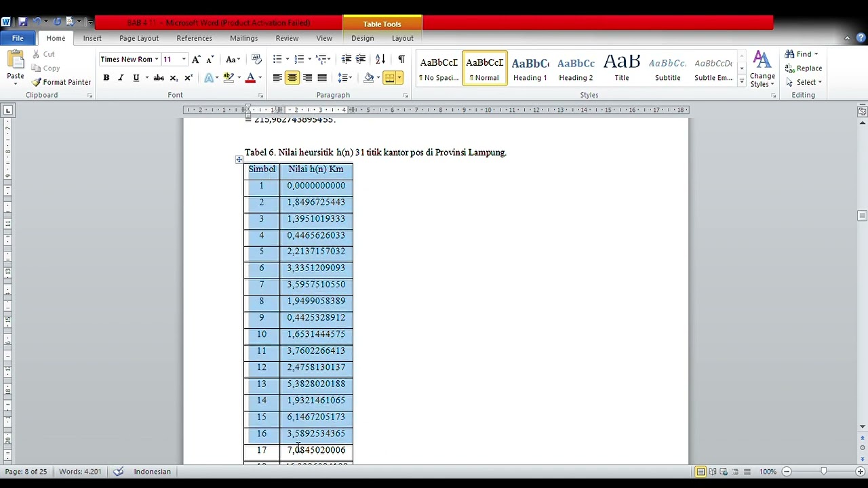Click Find in Editing group

pos(802,54)
